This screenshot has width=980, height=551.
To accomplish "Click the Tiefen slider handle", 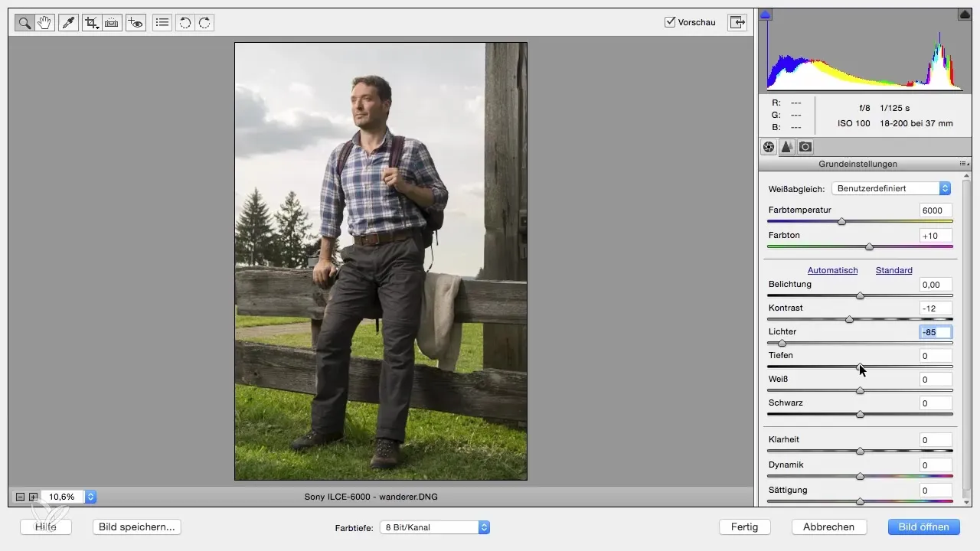I will tap(860, 367).
